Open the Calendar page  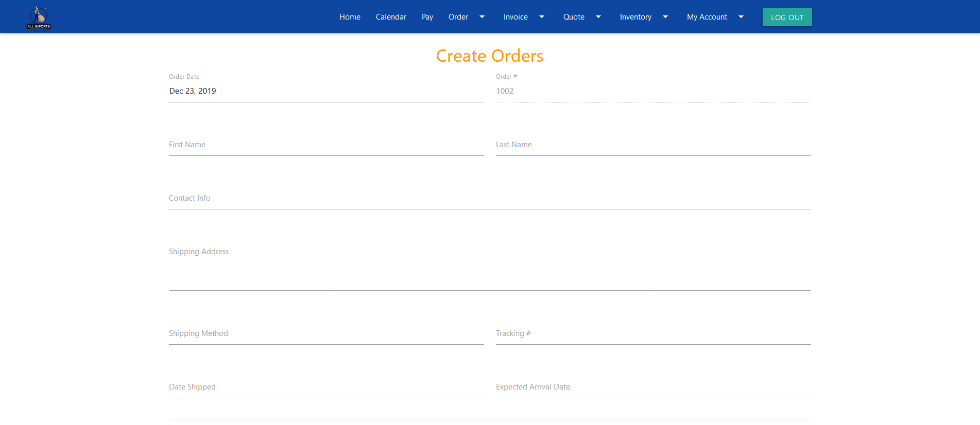point(391,17)
